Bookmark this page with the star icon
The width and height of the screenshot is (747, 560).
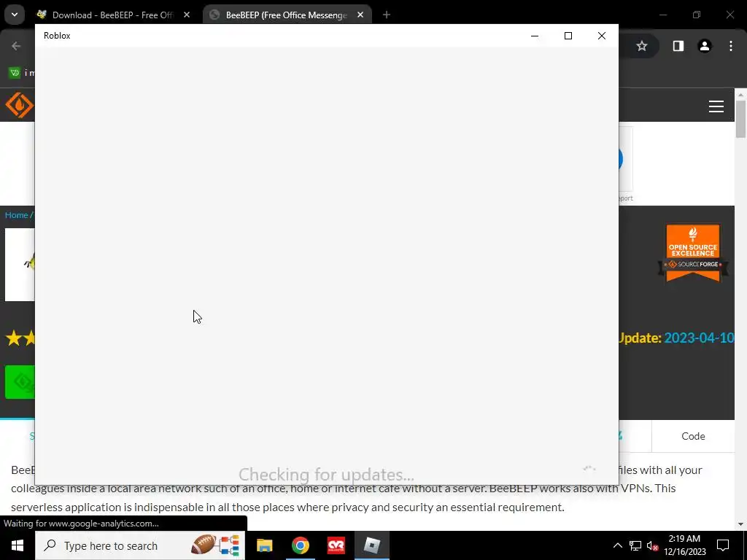pos(642,46)
